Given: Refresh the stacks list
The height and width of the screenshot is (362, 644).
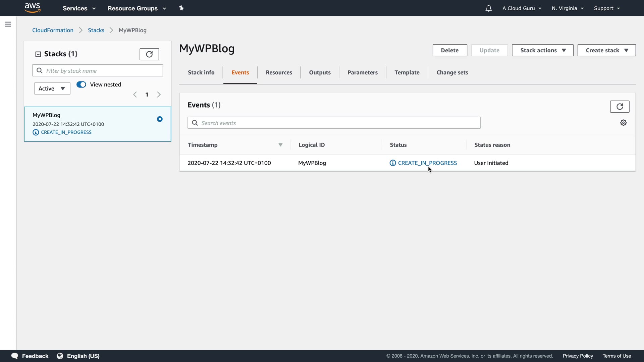Looking at the screenshot, I should coord(149,54).
